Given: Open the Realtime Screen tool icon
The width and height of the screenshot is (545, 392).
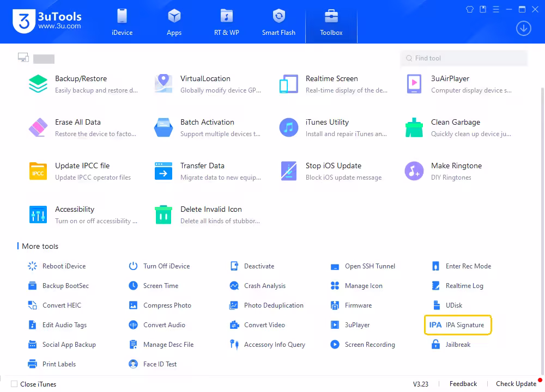Looking at the screenshot, I should (288, 84).
